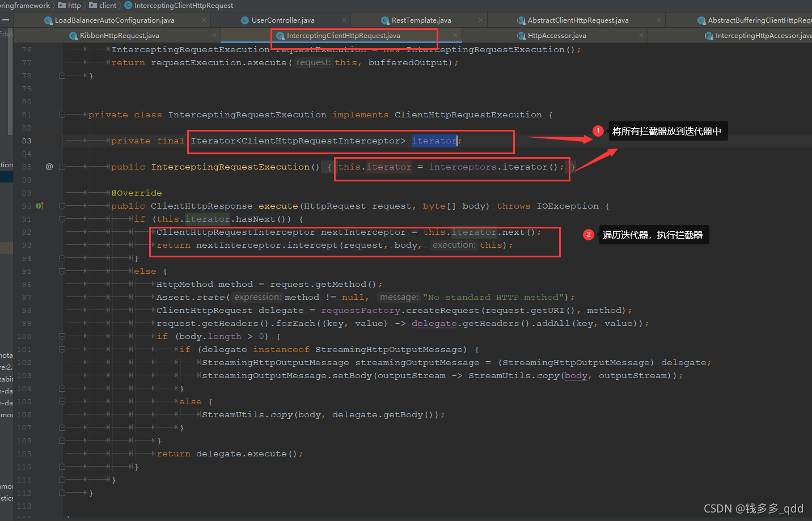
Task: Click the class icon on RestTemplate.java tab
Action: click(x=386, y=20)
